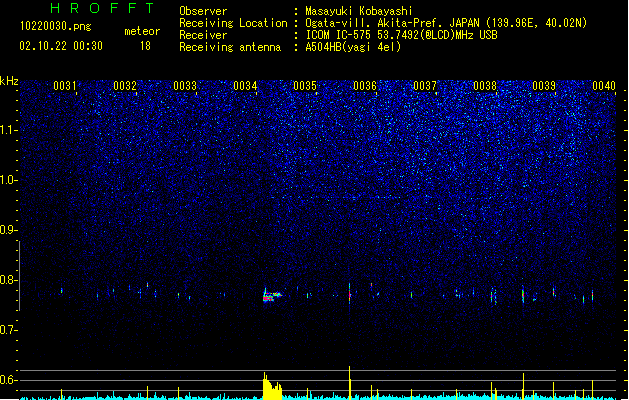Viewport: 629px width, 400px height.
Task: Click the 0036 time marker
Action: (x=365, y=86)
